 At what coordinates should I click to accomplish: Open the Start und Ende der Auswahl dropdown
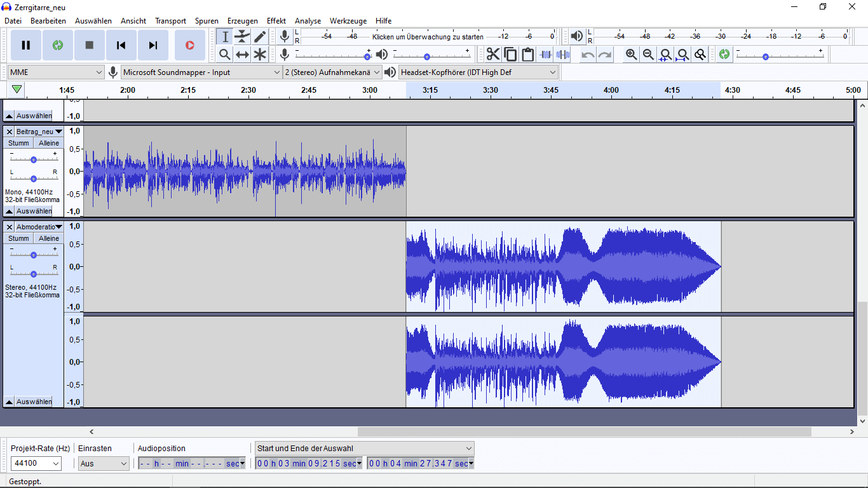[x=365, y=448]
